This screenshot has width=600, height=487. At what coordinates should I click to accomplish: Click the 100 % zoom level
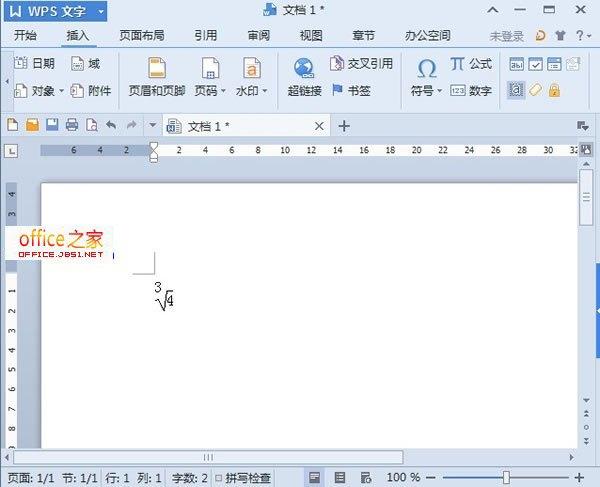[x=403, y=477]
